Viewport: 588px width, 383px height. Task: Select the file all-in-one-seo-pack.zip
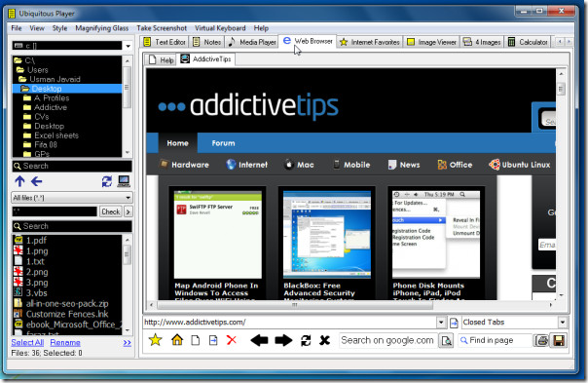point(67,303)
